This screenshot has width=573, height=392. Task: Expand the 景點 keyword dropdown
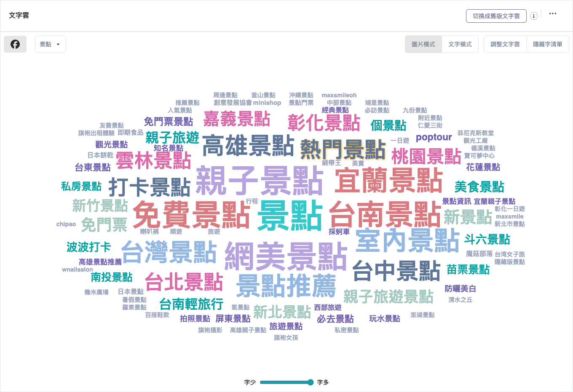point(50,44)
